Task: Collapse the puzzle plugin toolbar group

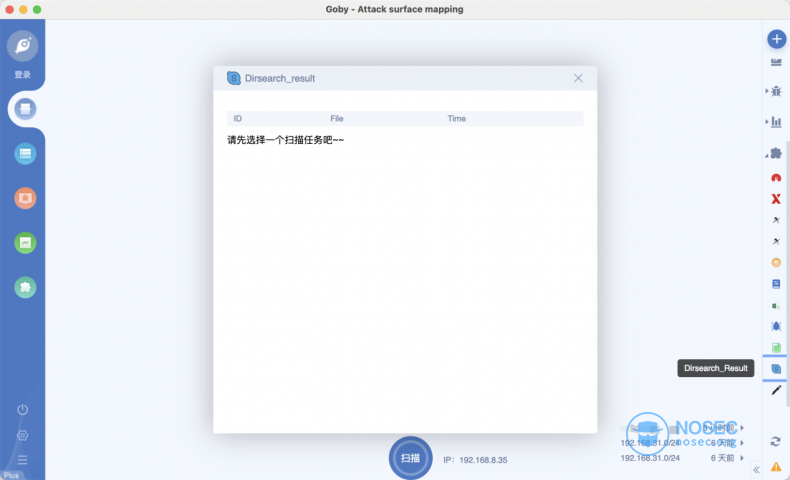Action: pos(776,154)
